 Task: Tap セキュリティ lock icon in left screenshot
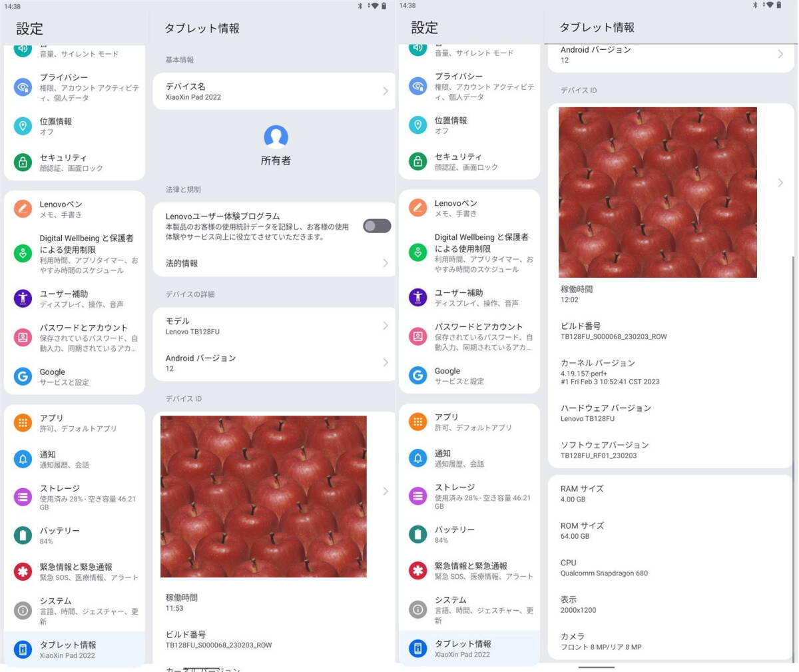(x=23, y=163)
